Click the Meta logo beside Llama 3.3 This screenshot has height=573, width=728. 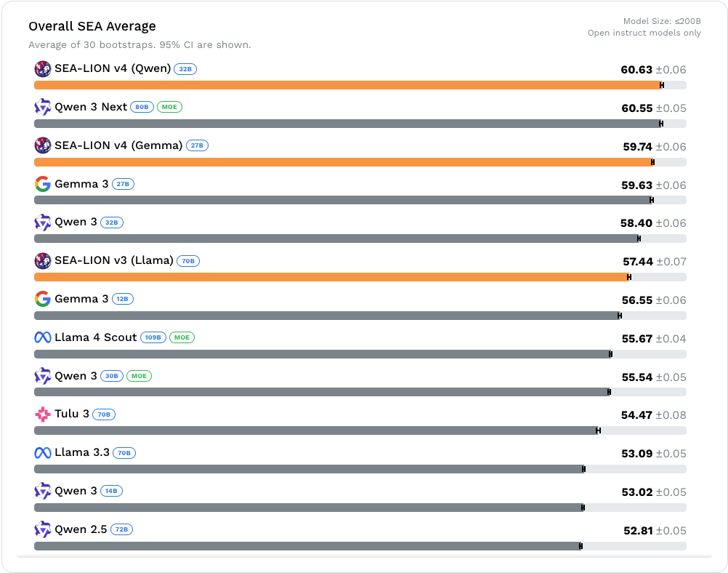(43, 453)
